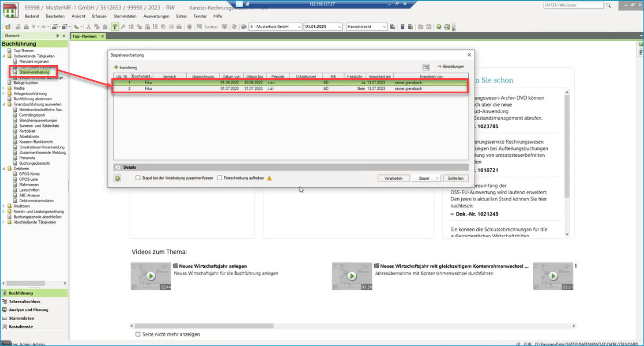
Task: Open OPOS-Liste in the tree
Action: point(28,179)
